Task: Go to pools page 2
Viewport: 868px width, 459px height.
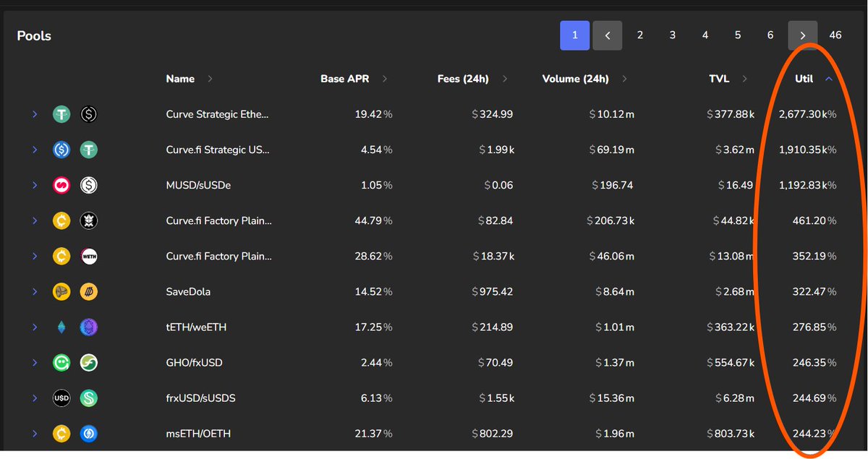Action: (x=640, y=35)
